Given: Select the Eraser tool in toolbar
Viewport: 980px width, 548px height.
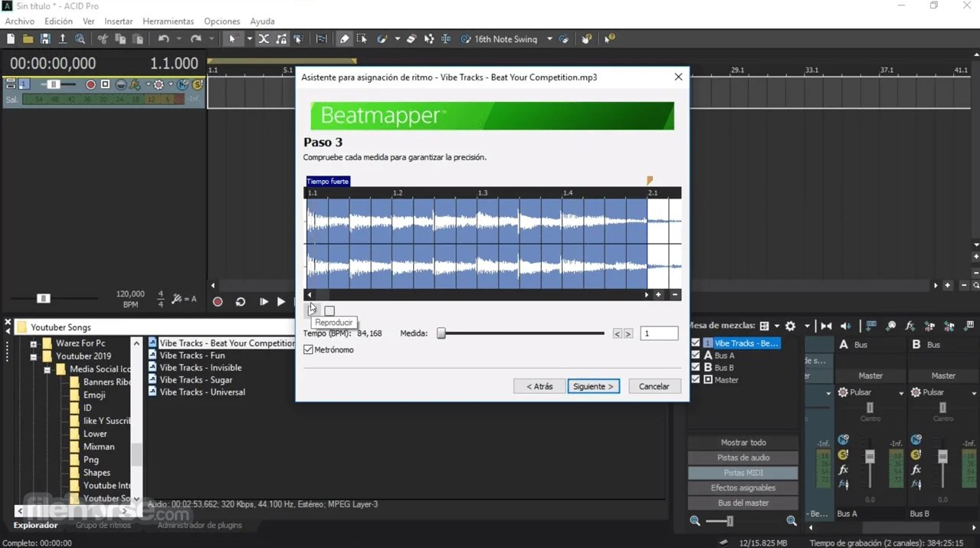Looking at the screenshot, I should [x=411, y=39].
